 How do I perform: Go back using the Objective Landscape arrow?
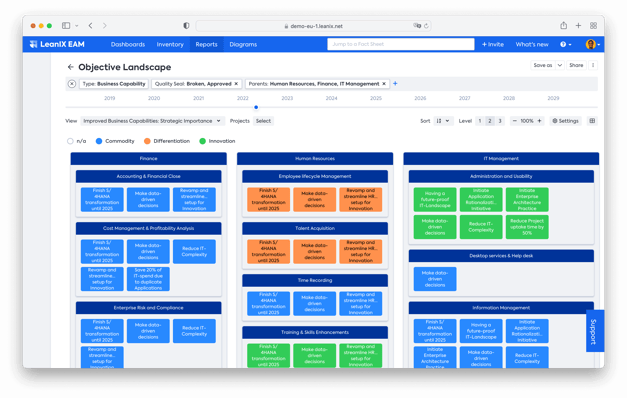[x=70, y=67]
